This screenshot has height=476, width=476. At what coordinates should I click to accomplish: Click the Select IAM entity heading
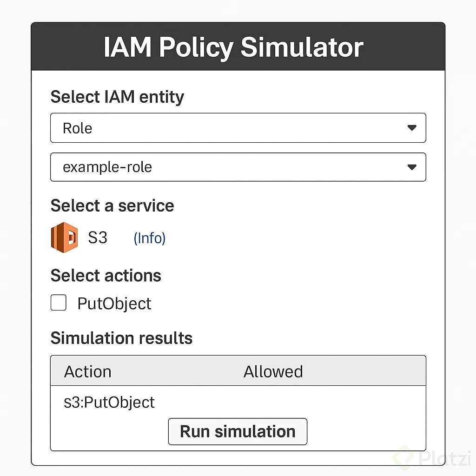coord(117,97)
